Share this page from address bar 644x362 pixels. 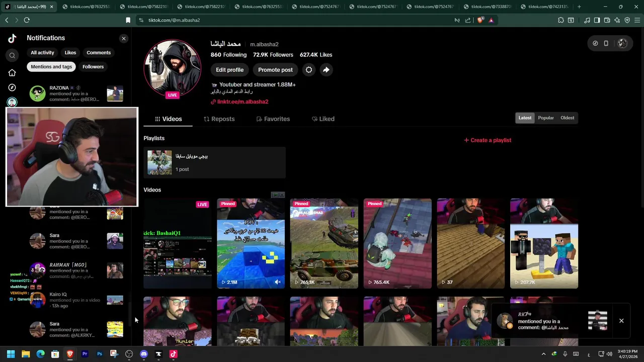468,20
